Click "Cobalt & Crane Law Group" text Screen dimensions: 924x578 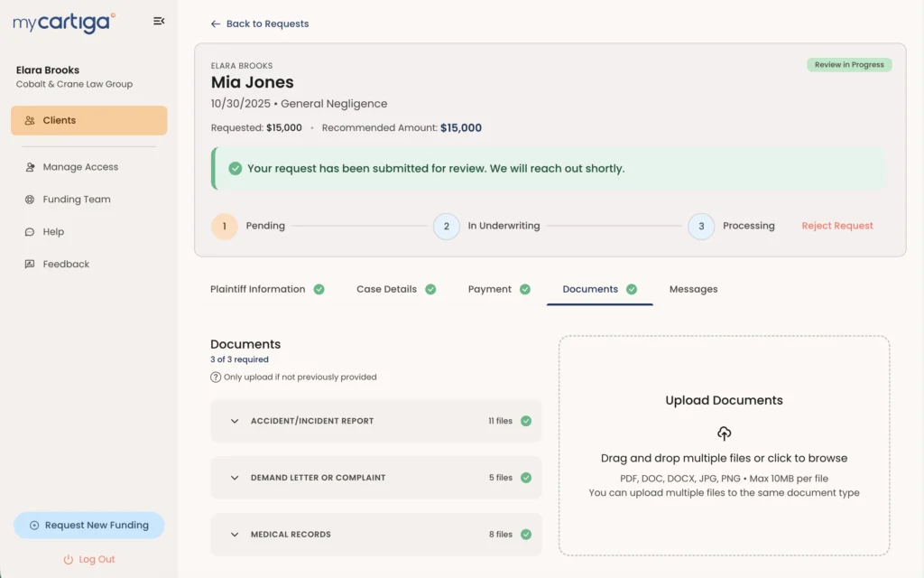pyautogui.click(x=74, y=84)
